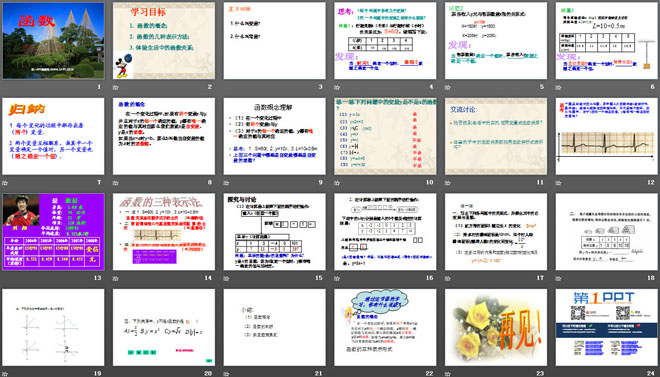Select the heartbeat ECG chart slide 12
Image resolution: width=660 pixels, height=377 pixels.
click(607, 136)
